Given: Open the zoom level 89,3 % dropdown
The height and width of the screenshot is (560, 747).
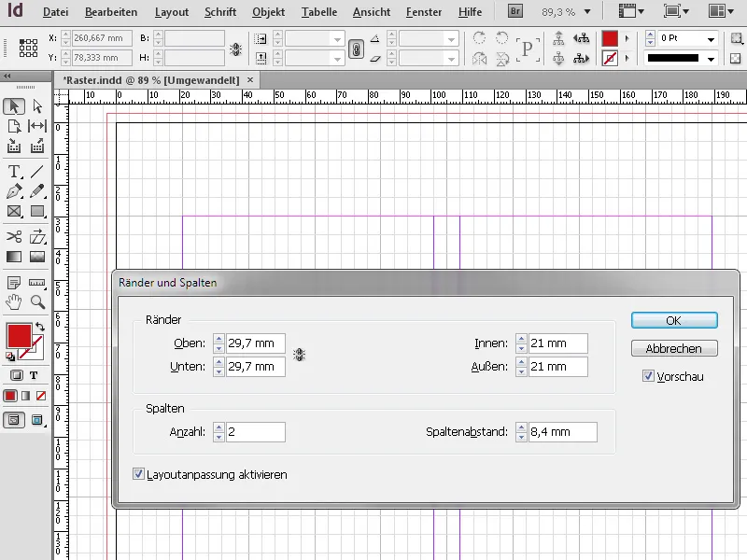Looking at the screenshot, I should coord(587,11).
